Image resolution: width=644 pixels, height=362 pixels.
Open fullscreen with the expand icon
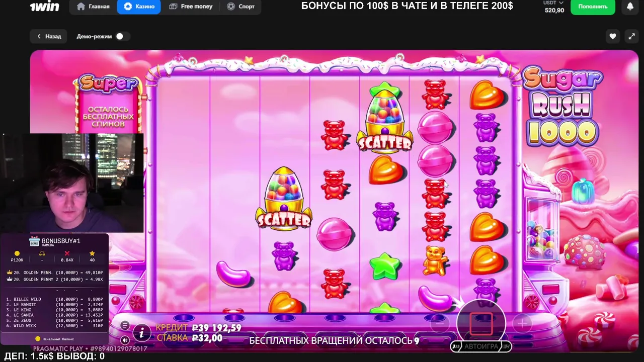pyautogui.click(x=631, y=36)
